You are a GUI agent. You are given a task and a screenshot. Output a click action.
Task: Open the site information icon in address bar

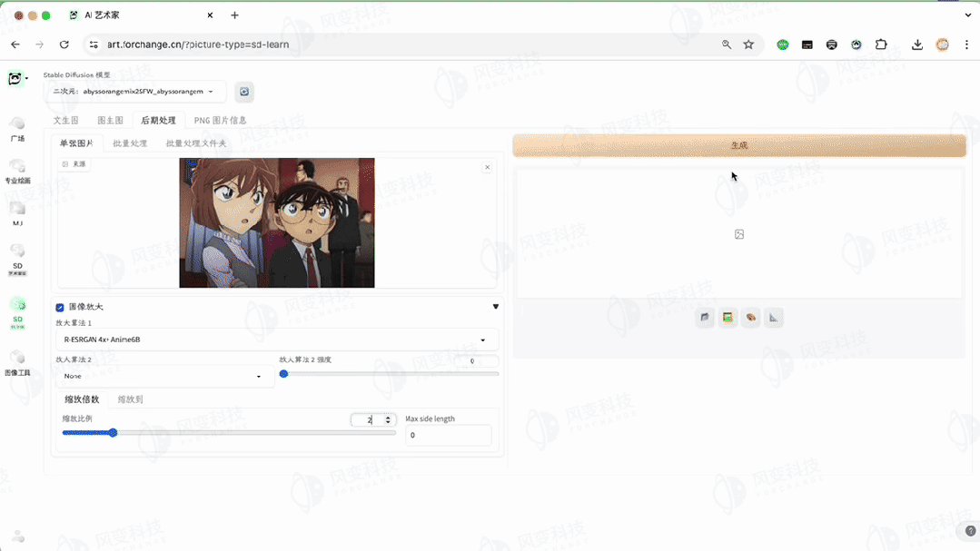pyautogui.click(x=94, y=44)
